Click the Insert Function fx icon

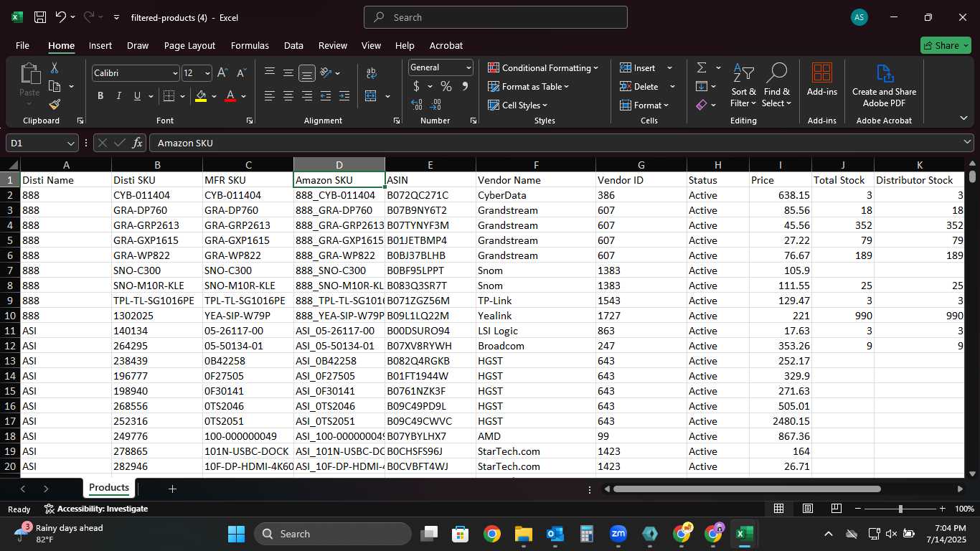tap(138, 143)
